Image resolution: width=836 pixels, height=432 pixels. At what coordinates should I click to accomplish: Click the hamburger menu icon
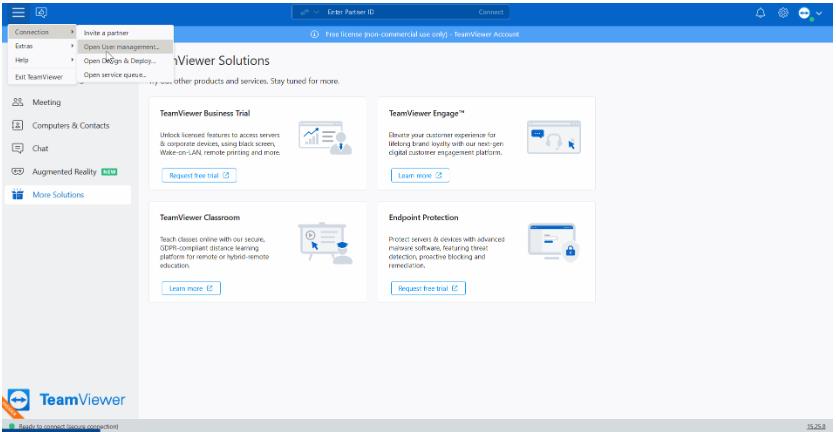pyautogui.click(x=16, y=11)
